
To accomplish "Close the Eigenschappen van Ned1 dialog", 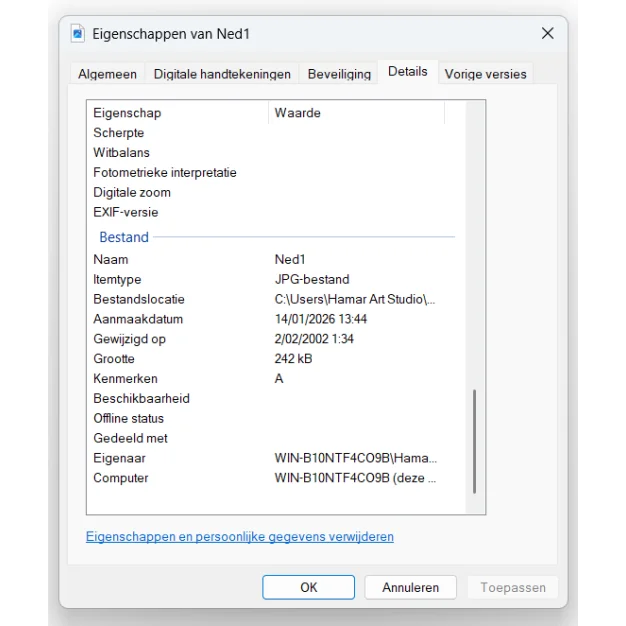I will (x=547, y=34).
